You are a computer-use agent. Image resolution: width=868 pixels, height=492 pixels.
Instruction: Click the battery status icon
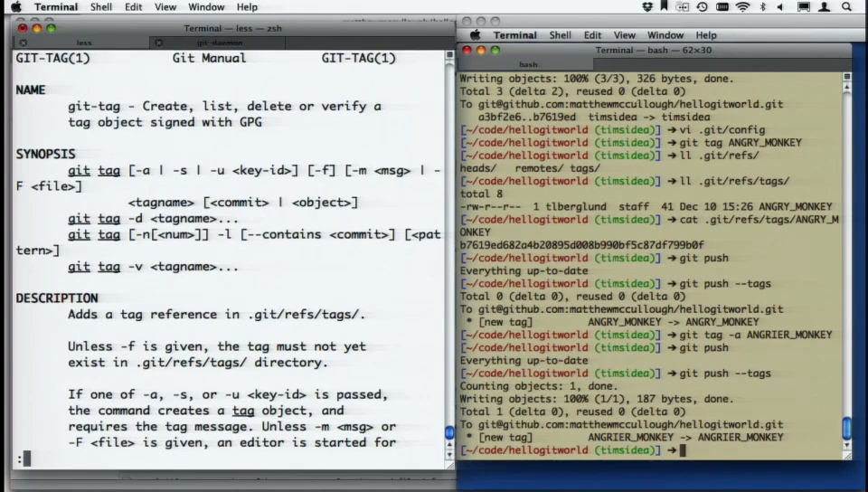[722, 6]
